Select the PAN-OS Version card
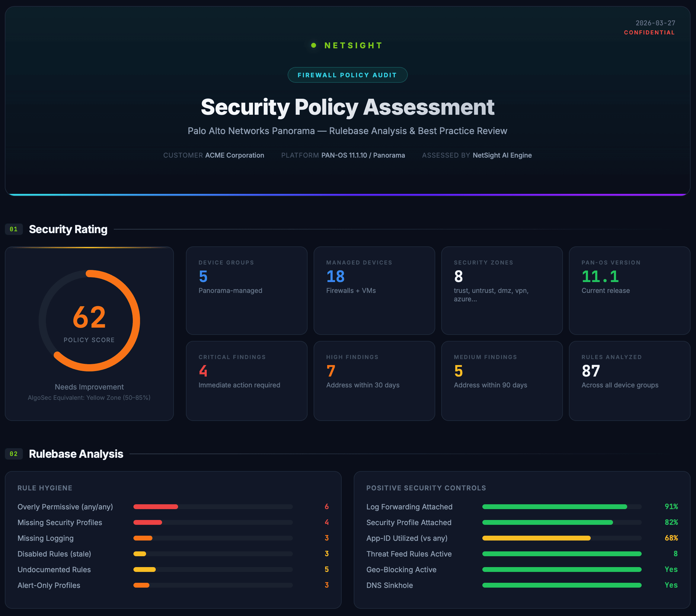696x616 pixels. point(629,290)
